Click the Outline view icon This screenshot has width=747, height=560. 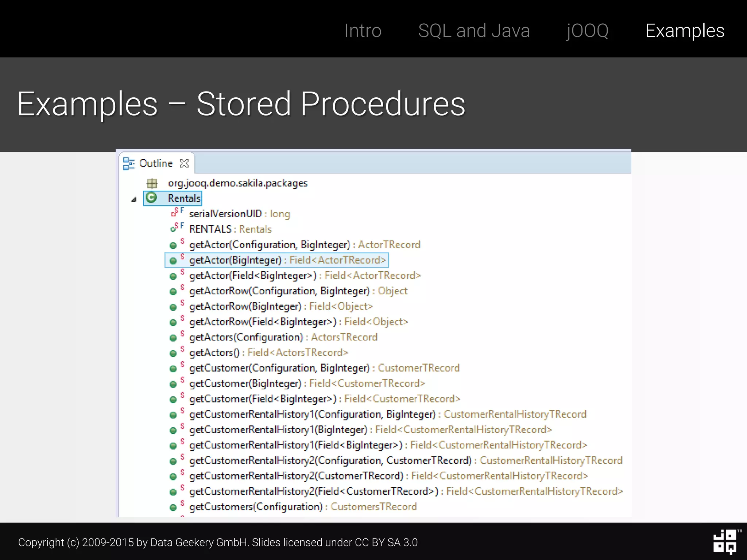point(128,163)
